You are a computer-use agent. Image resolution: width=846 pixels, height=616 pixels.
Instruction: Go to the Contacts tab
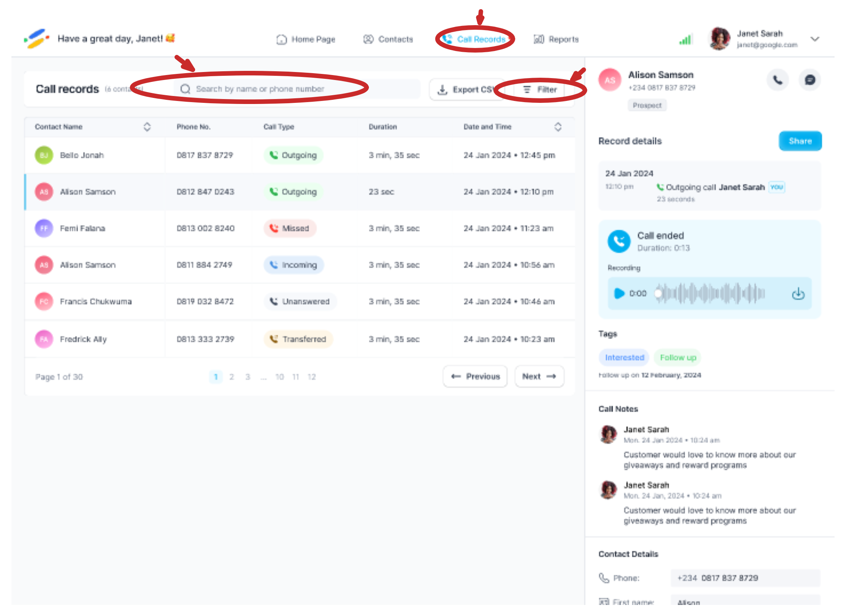(388, 39)
